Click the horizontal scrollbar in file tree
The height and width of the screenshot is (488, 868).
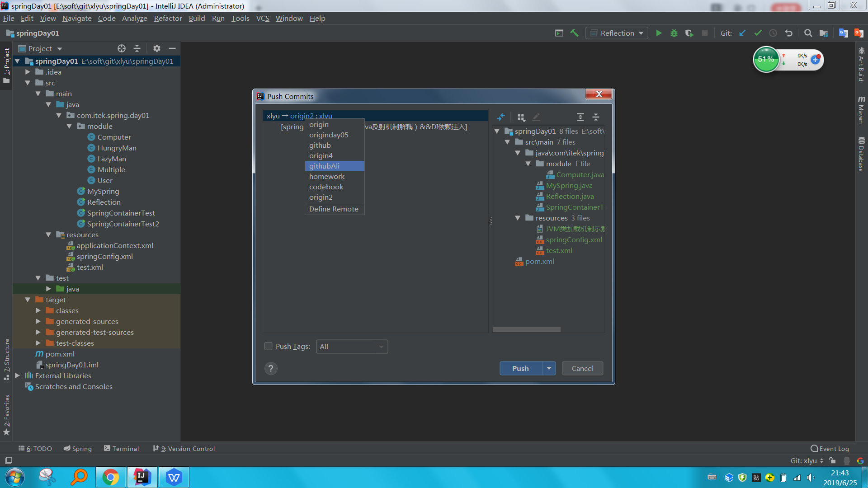pyautogui.click(x=526, y=329)
